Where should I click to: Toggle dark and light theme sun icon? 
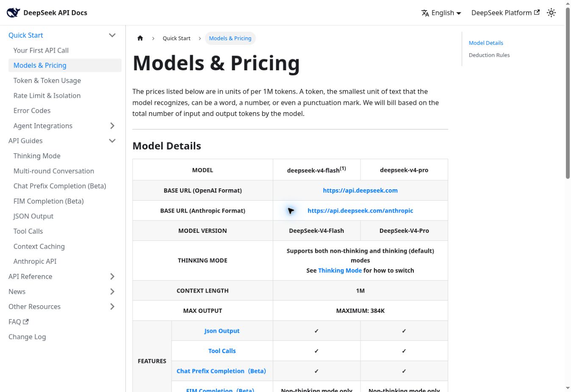tap(551, 13)
